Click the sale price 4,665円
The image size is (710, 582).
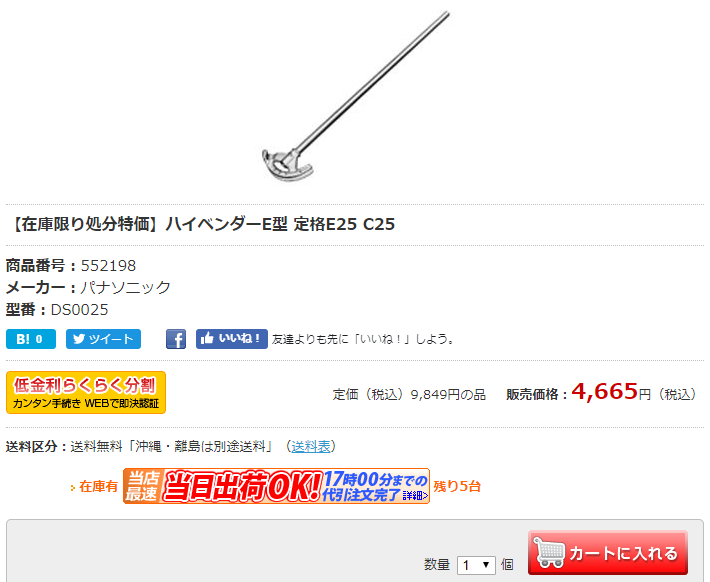(x=611, y=392)
